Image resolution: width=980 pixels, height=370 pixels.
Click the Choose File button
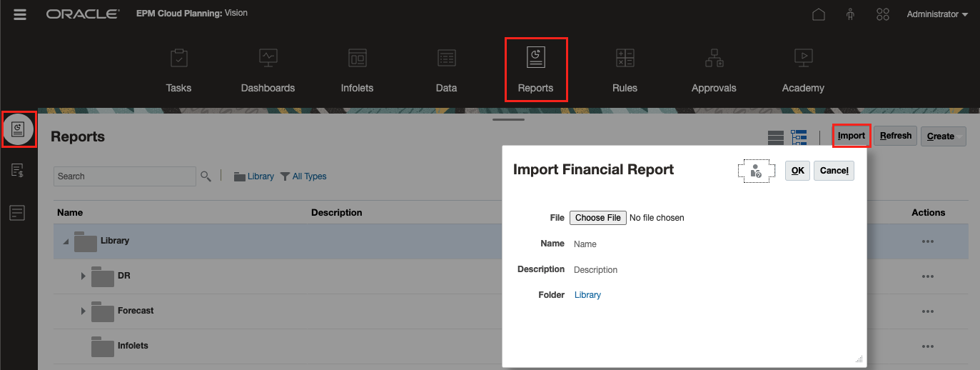[598, 218]
